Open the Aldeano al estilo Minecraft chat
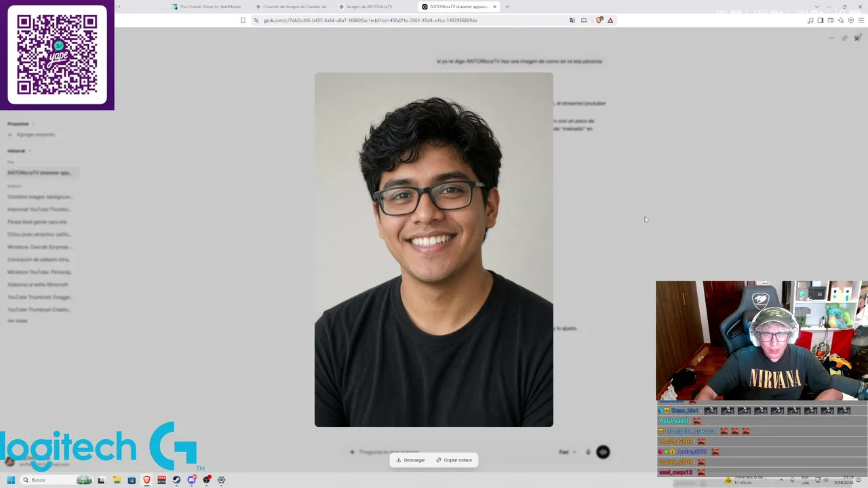 38,285
